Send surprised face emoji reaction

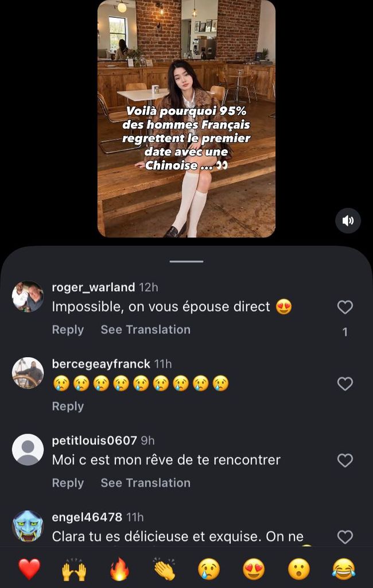pos(299,569)
